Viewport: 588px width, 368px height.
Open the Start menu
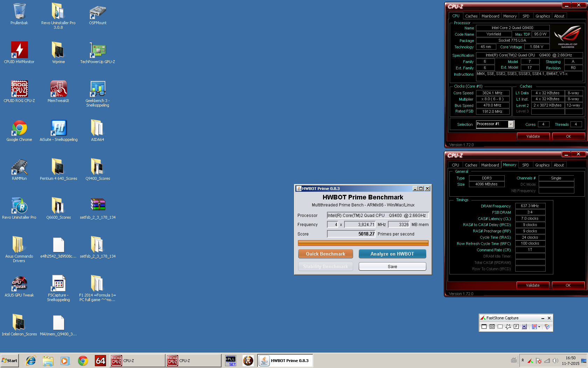click(x=9, y=360)
